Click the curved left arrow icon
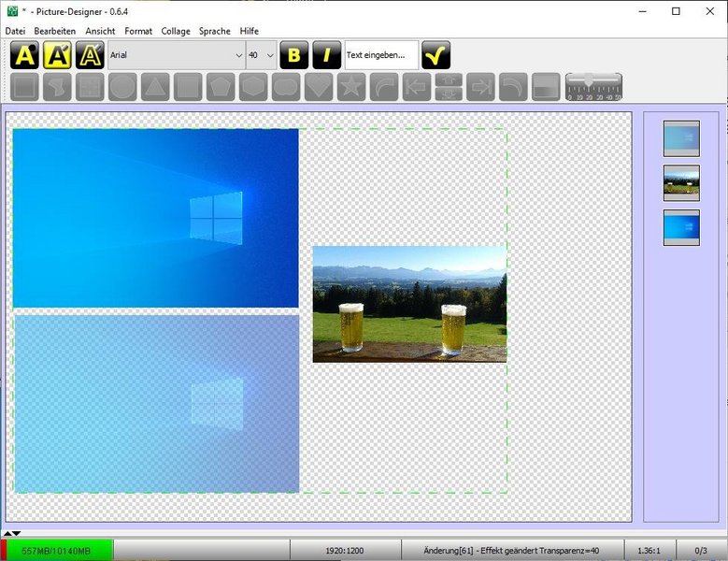Screen dimensions: 728x561 (513, 87)
